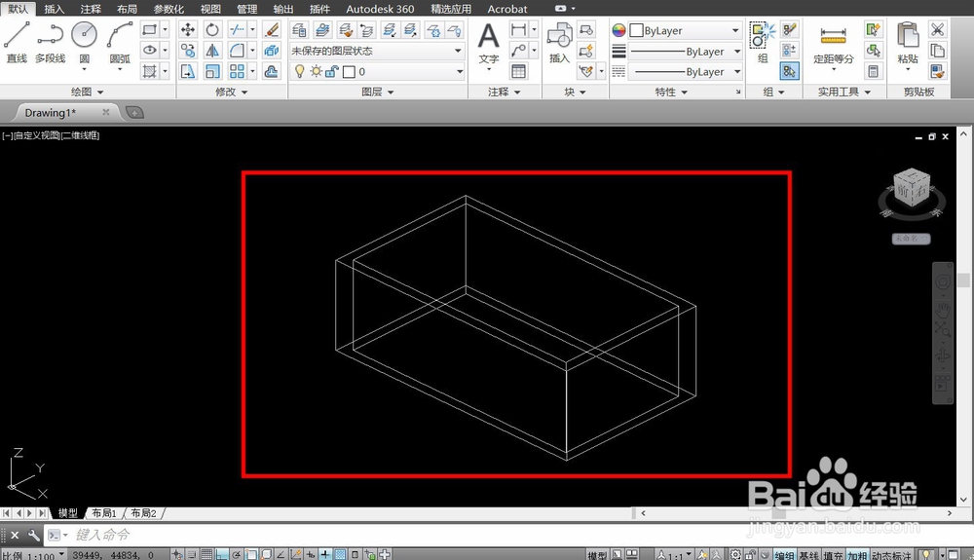Click the Text (文字) tool
974x560 pixels.
click(x=489, y=44)
